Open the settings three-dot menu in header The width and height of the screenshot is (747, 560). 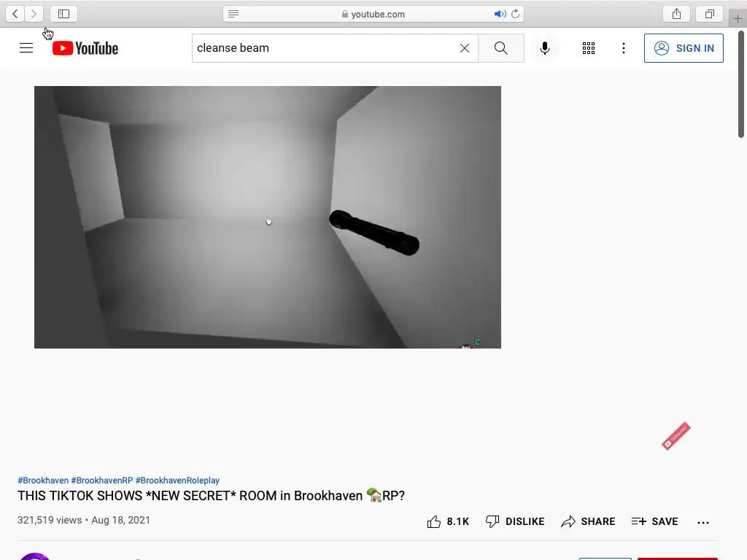624,48
